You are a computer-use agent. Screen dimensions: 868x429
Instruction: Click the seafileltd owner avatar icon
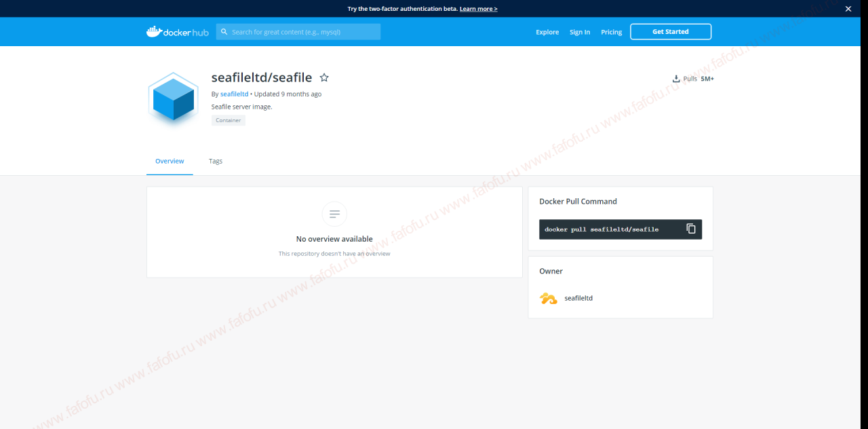[x=548, y=298]
